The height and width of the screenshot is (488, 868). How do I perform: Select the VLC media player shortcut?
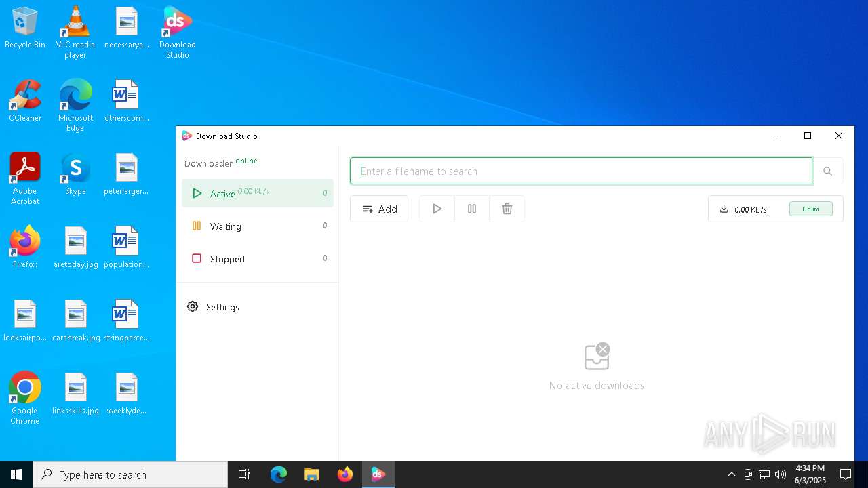(x=75, y=33)
